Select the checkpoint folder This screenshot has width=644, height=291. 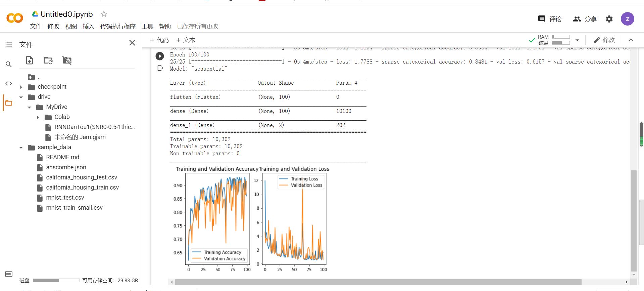52,87
